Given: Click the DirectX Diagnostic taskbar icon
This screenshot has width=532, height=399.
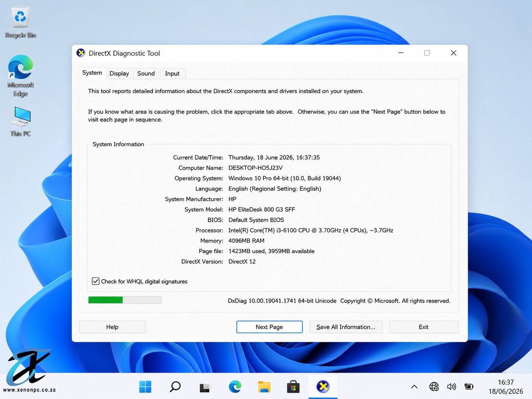Looking at the screenshot, I should point(323,387).
